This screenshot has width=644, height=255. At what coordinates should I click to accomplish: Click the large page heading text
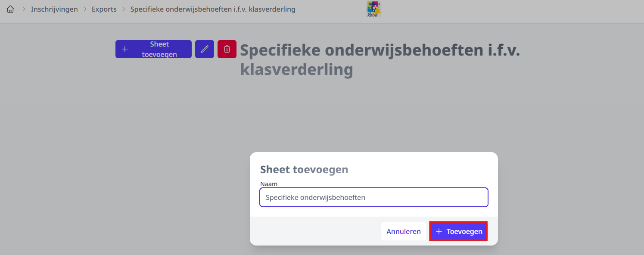tap(380, 59)
